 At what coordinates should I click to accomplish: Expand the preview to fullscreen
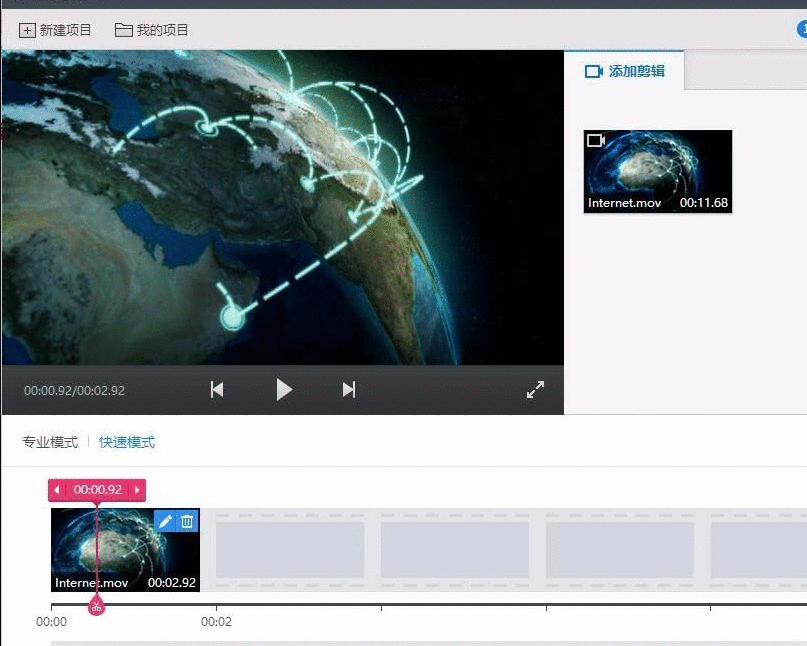[536, 390]
